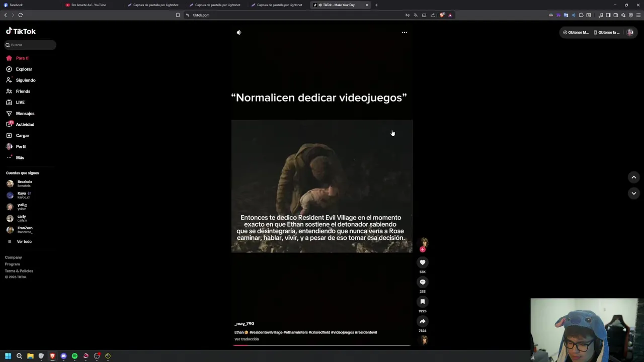The height and width of the screenshot is (362, 644).
Task: Open Windows taskbar search
Action: coord(19,356)
